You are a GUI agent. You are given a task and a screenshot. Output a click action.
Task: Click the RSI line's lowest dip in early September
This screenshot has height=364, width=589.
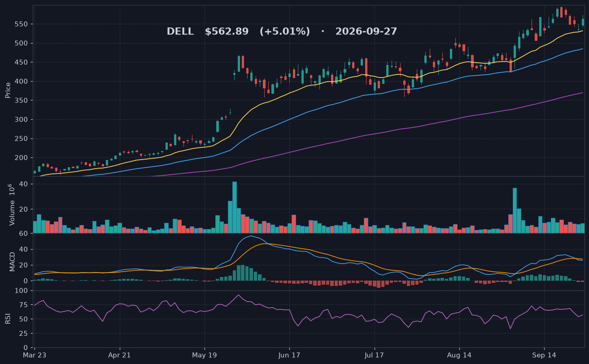510,329
